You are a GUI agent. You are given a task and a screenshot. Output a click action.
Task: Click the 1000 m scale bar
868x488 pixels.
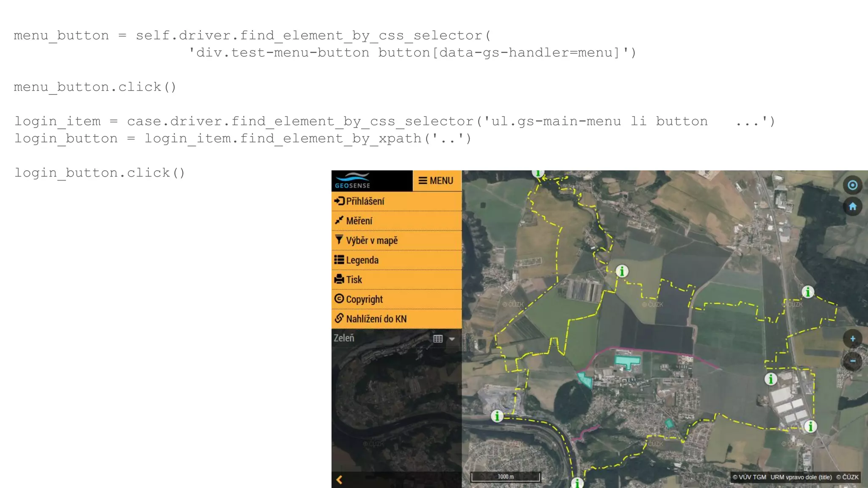tap(505, 477)
